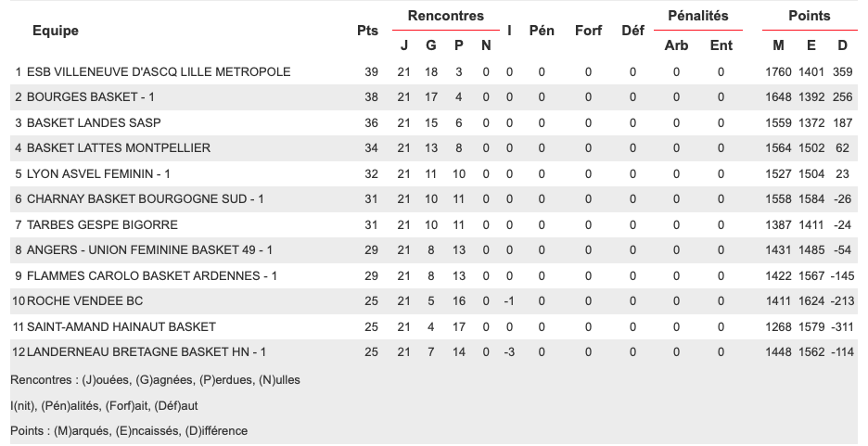Select Lyon ASVEL Feminin - 1 team
Image resolution: width=868 pixels, height=446 pixels.
pyautogui.click(x=98, y=174)
